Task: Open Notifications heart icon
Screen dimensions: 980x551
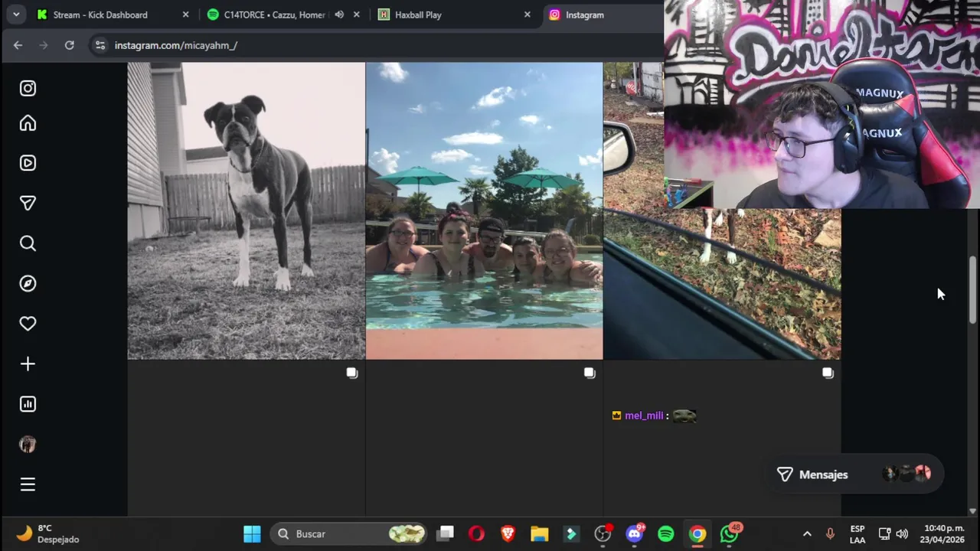Action: tap(28, 324)
